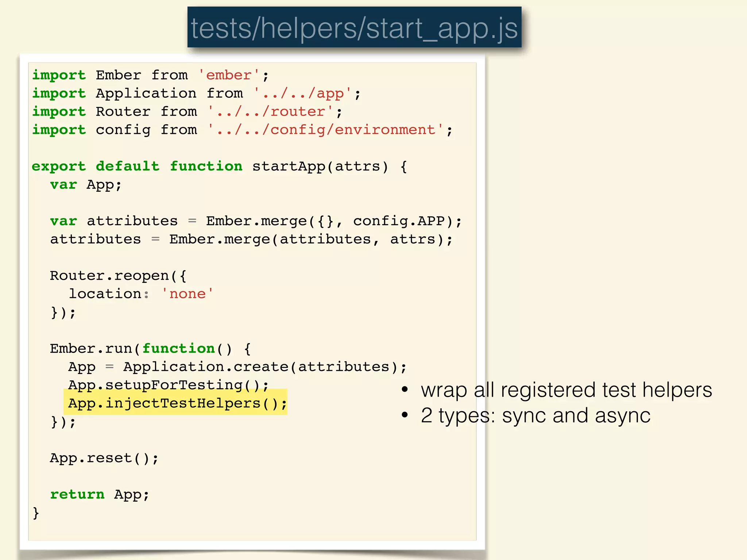Click the 'App.reset();' line
The image size is (747, 560).
104,458
